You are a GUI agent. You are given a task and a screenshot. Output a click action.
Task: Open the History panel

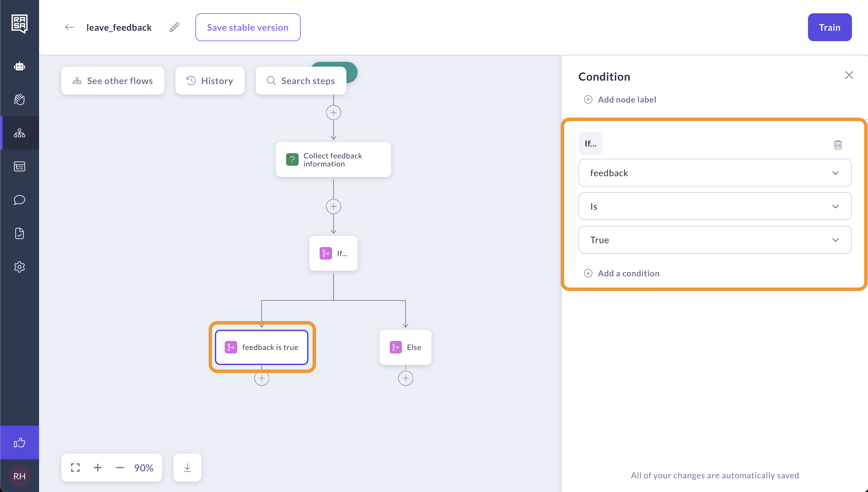[x=210, y=81]
